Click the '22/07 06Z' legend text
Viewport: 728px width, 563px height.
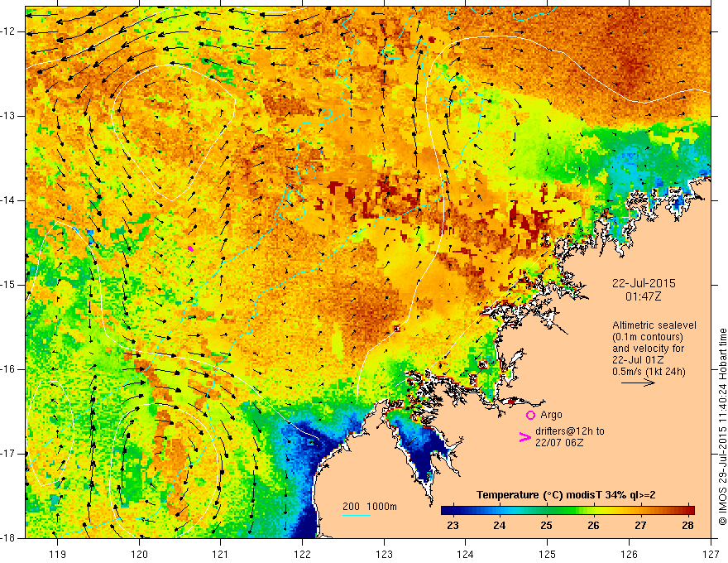pos(559,443)
